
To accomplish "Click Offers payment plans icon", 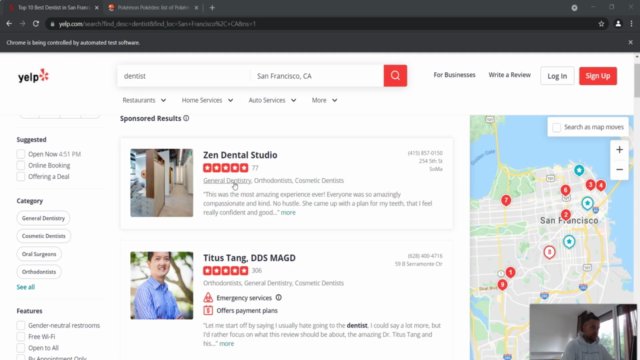I will point(208,310).
